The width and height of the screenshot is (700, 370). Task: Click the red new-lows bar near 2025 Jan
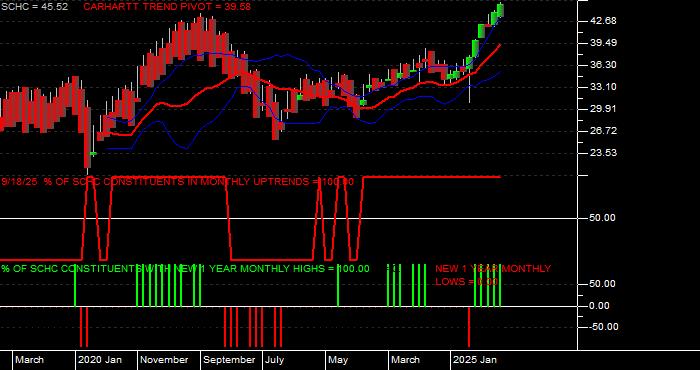tap(469, 327)
